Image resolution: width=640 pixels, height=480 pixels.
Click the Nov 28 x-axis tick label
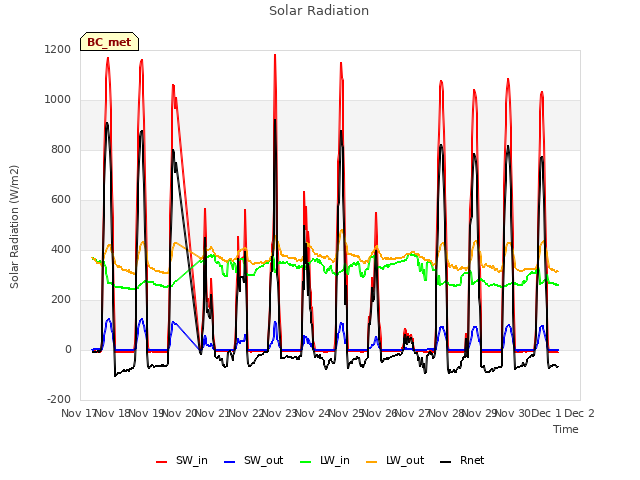point(446,413)
